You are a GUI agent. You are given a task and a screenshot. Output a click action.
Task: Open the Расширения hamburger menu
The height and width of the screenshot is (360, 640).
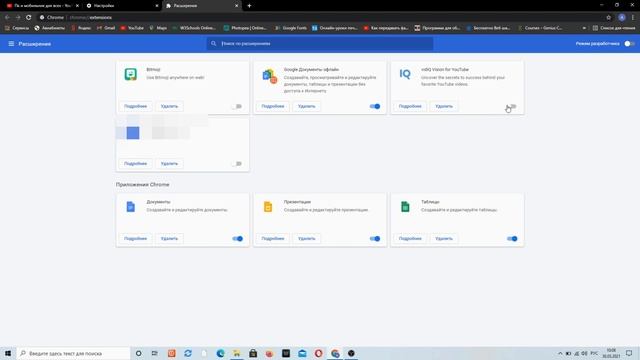(x=11, y=44)
